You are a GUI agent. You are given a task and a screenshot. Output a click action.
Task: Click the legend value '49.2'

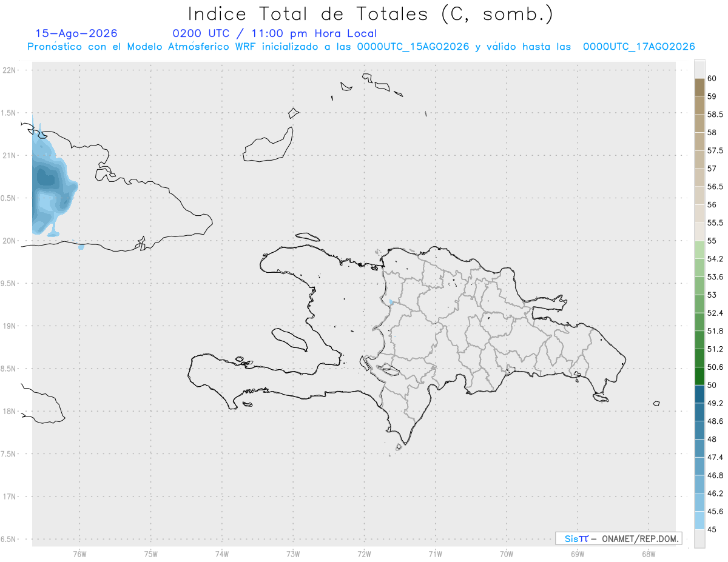(715, 403)
